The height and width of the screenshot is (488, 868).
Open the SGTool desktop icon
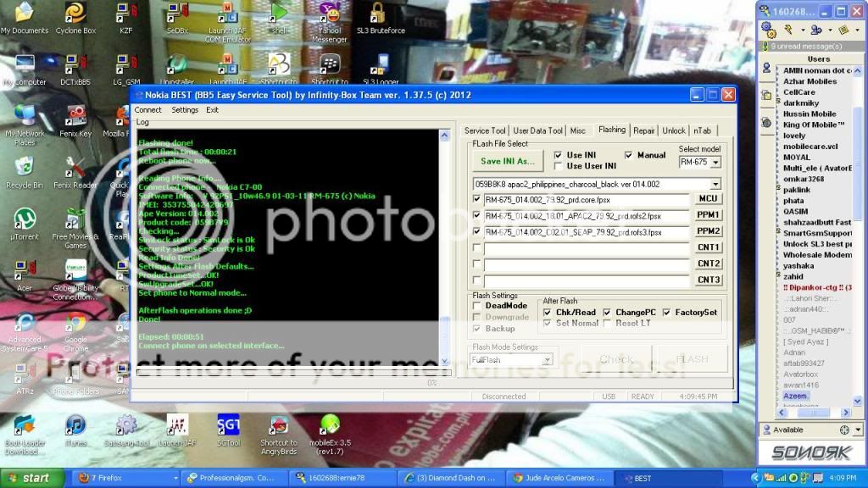click(228, 424)
